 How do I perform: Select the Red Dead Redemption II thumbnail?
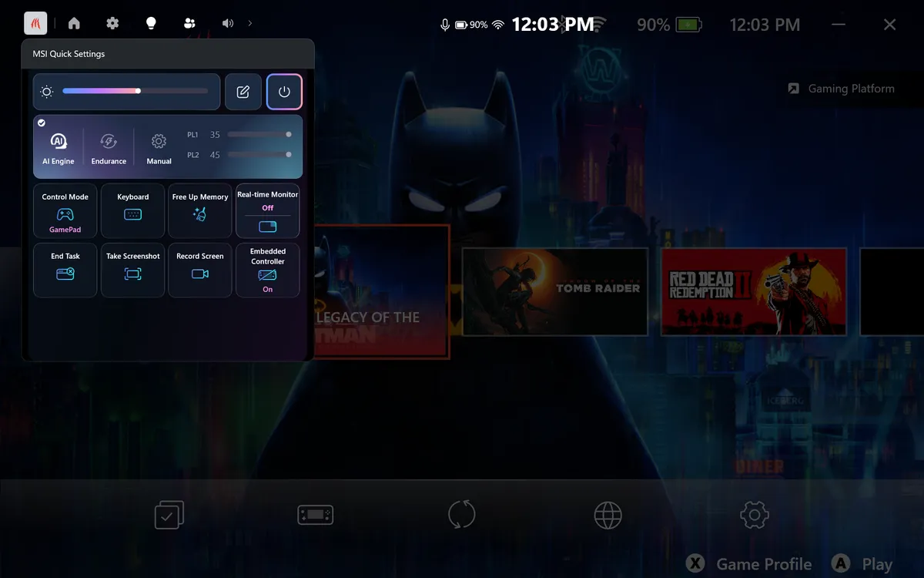[754, 291]
